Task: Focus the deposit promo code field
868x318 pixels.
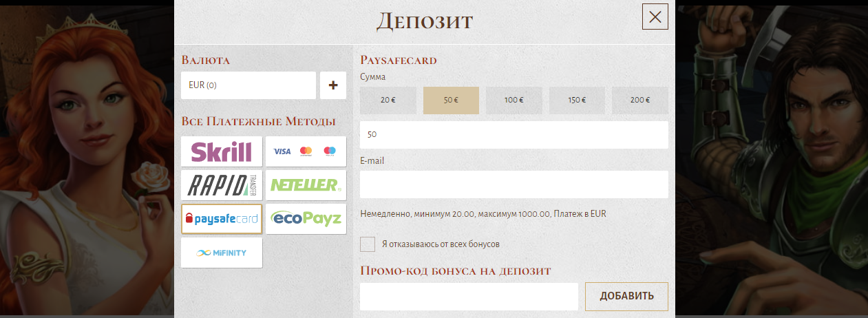Action: tap(469, 297)
